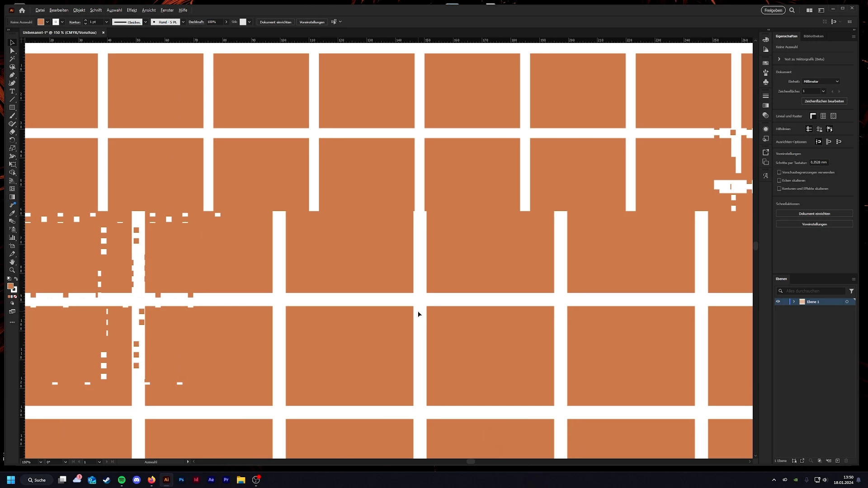Choose the Rectangle tool in toolbar
The width and height of the screenshot is (868, 488).
pyautogui.click(x=12, y=108)
